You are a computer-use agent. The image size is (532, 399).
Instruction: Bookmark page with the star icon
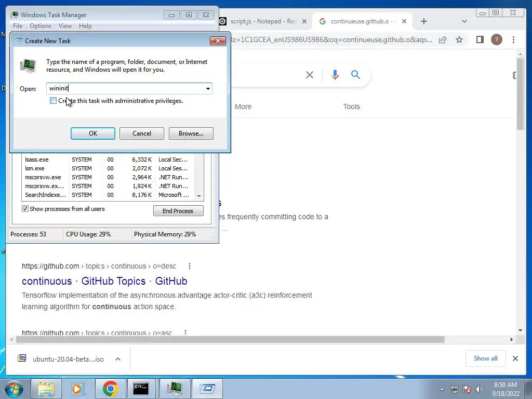pyautogui.click(x=459, y=39)
